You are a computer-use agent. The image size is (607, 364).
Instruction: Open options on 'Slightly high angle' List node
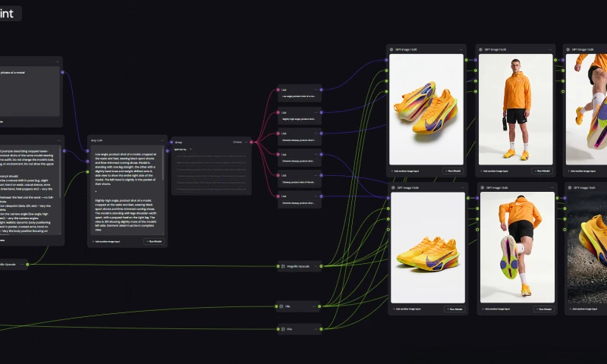(316, 112)
